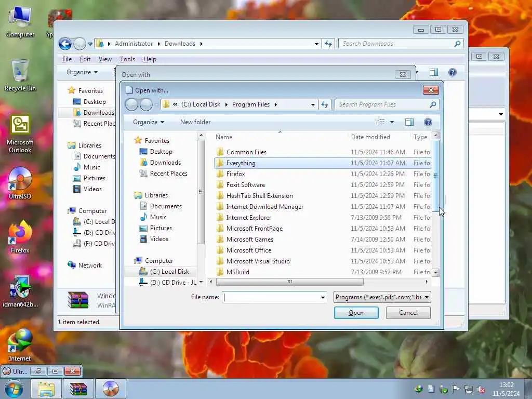Expand the dialog address bar history dropdown
The height and width of the screenshot is (399, 532).
click(313, 105)
